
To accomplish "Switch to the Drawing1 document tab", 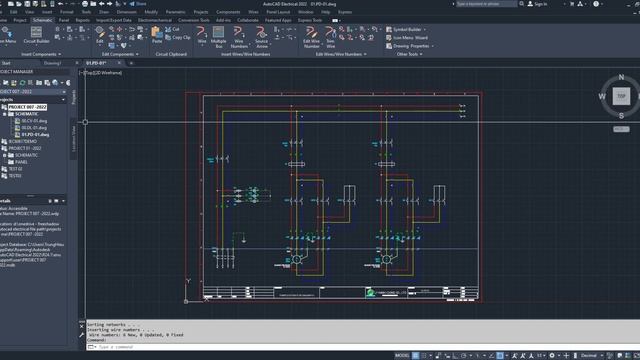I will click(x=52, y=63).
